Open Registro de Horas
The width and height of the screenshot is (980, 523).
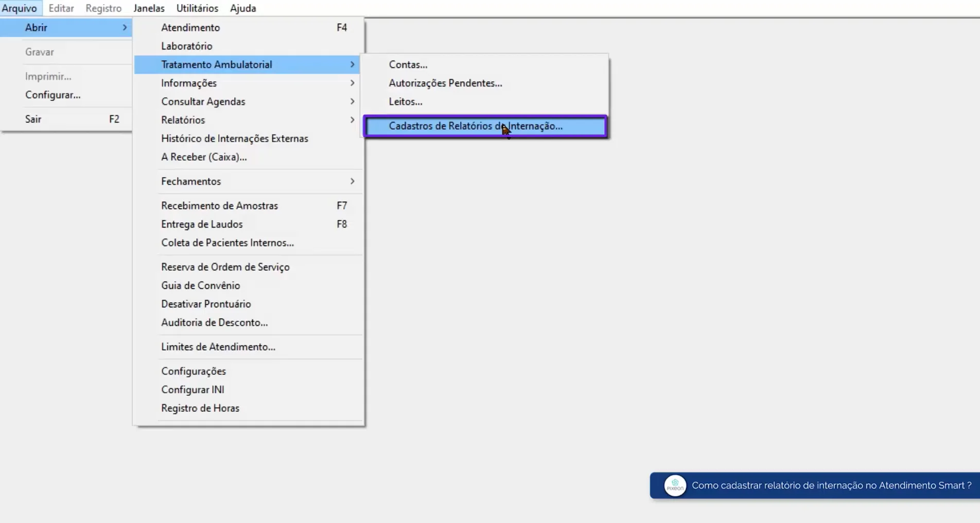[x=248, y=408]
